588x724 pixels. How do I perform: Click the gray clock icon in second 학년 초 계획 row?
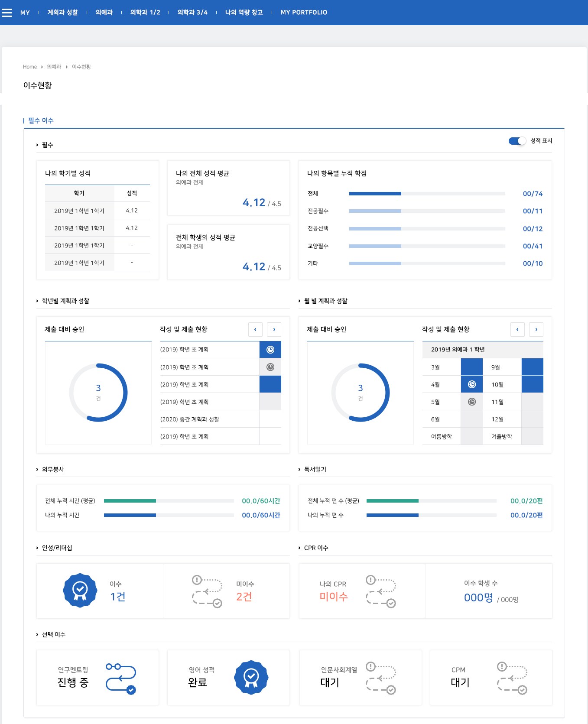[x=270, y=367]
